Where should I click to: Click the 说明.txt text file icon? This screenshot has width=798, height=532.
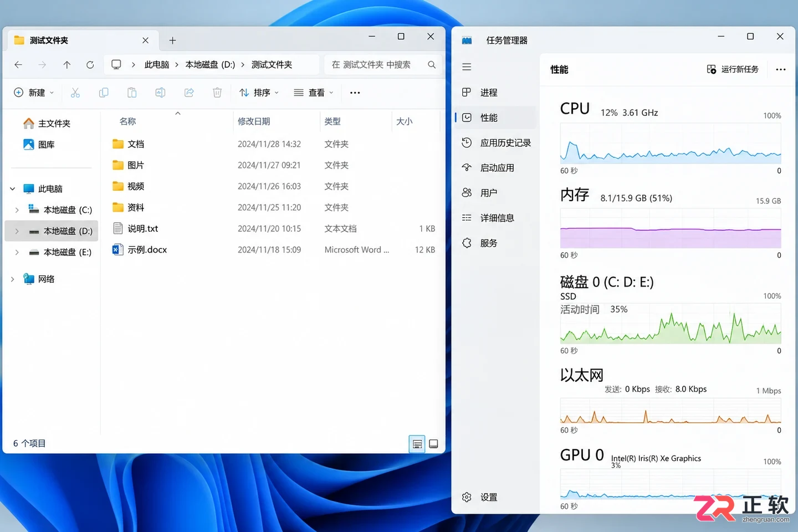117,228
